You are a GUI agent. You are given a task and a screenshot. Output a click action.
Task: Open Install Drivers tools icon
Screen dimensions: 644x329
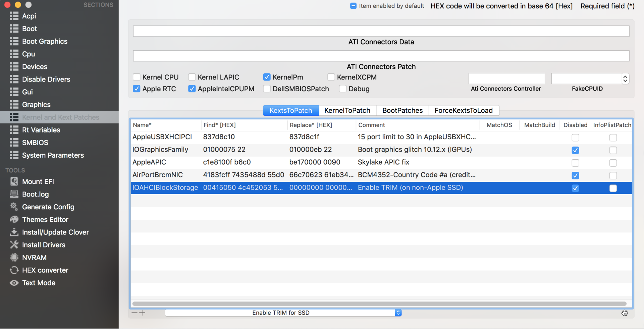pos(14,245)
